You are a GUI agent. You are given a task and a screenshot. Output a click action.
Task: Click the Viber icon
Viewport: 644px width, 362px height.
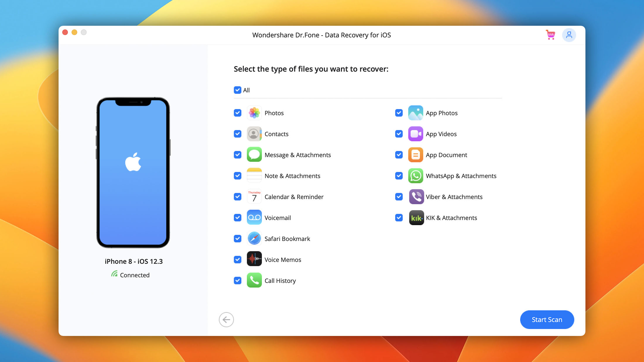click(x=416, y=197)
